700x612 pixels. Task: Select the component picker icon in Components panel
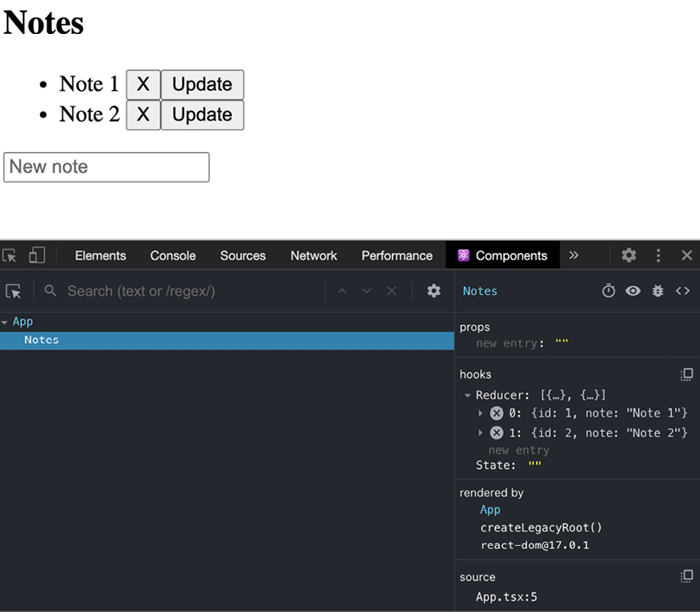click(14, 290)
